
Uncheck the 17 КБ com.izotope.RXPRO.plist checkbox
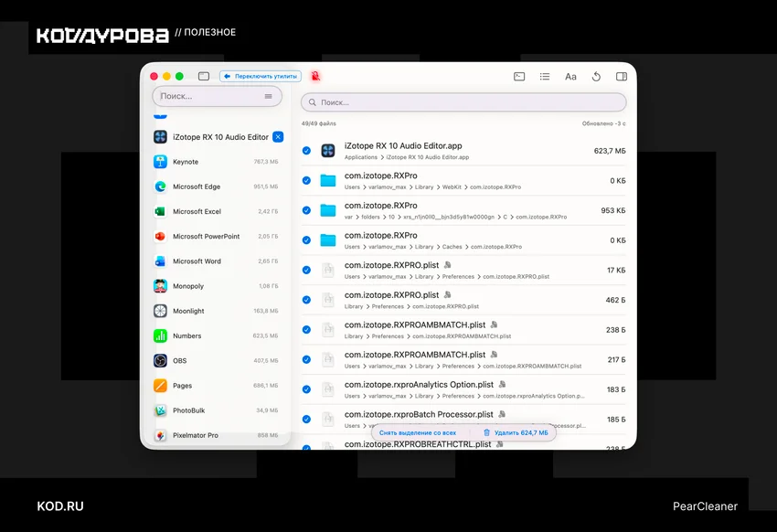(306, 270)
